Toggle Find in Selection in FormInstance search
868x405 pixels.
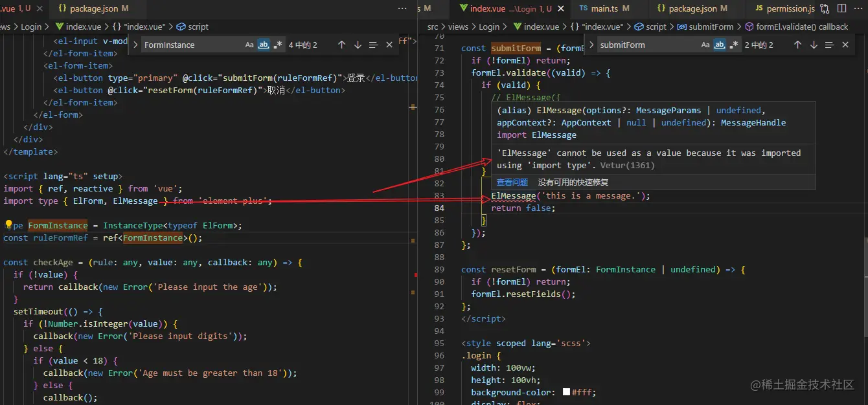click(x=373, y=45)
